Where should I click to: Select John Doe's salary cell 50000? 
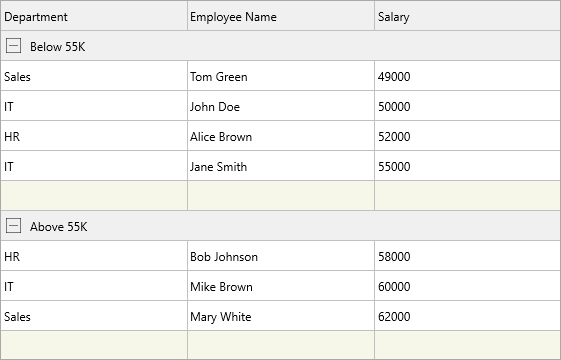(467, 106)
